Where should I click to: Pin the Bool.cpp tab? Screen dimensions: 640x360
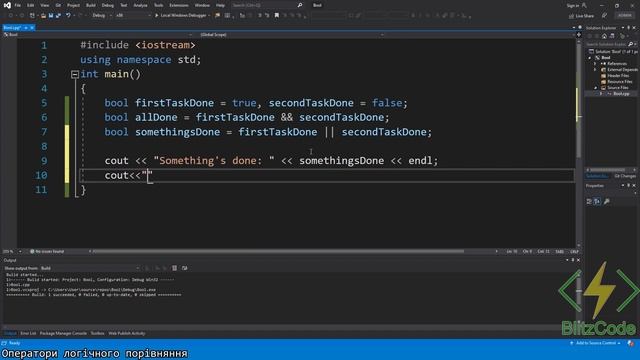click(26, 28)
